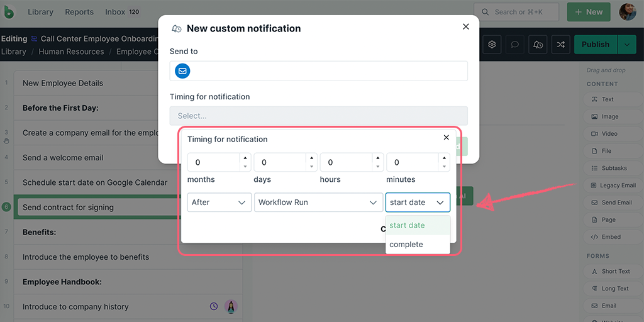The height and width of the screenshot is (322, 644).
Task: Open the comments speech bubble icon
Action: coord(514,45)
